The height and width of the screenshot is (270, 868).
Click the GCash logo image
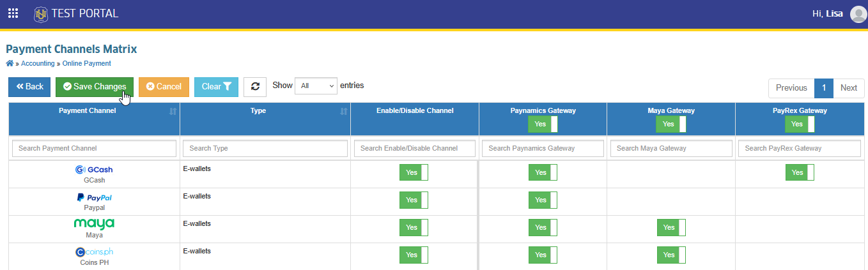click(x=94, y=170)
